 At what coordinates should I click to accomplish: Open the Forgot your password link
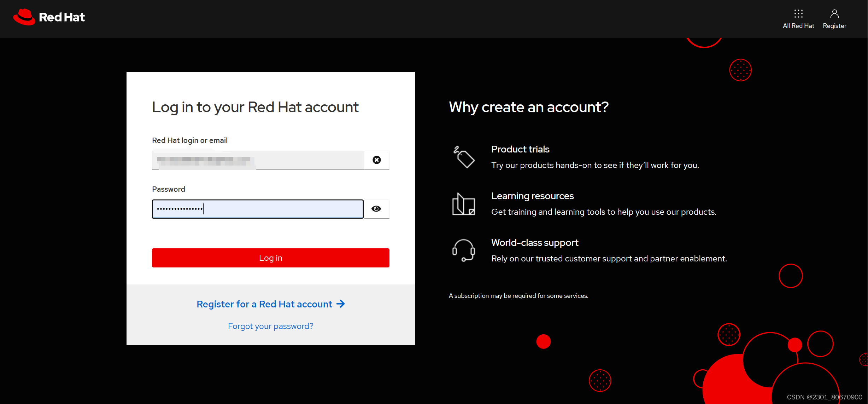[x=270, y=326]
